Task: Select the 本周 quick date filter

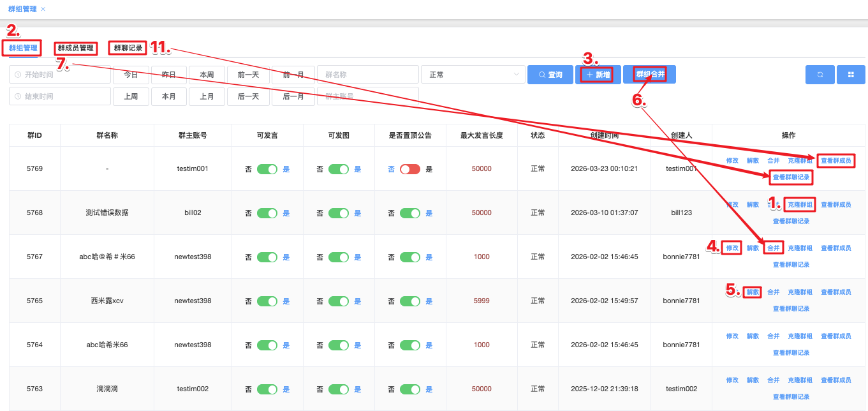Action: pyautogui.click(x=207, y=75)
